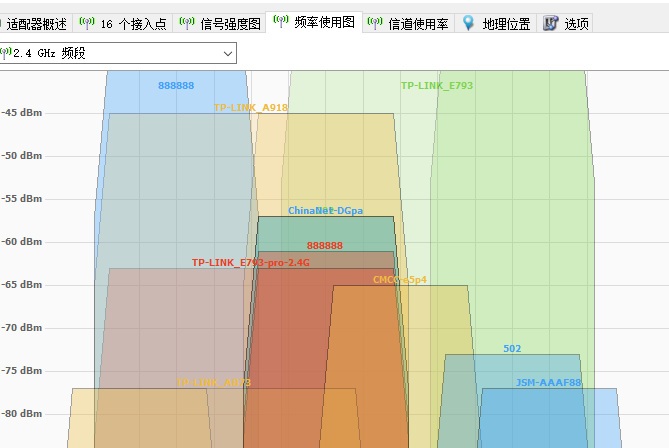
Task: Click the map pin icon on 地理位置 tab
Action: 468,23
